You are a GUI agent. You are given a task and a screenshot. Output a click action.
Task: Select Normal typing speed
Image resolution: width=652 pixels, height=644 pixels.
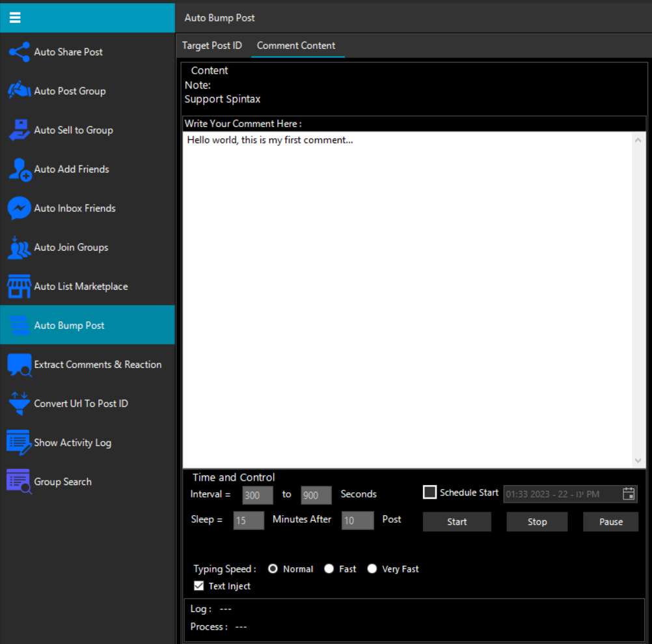click(x=273, y=568)
